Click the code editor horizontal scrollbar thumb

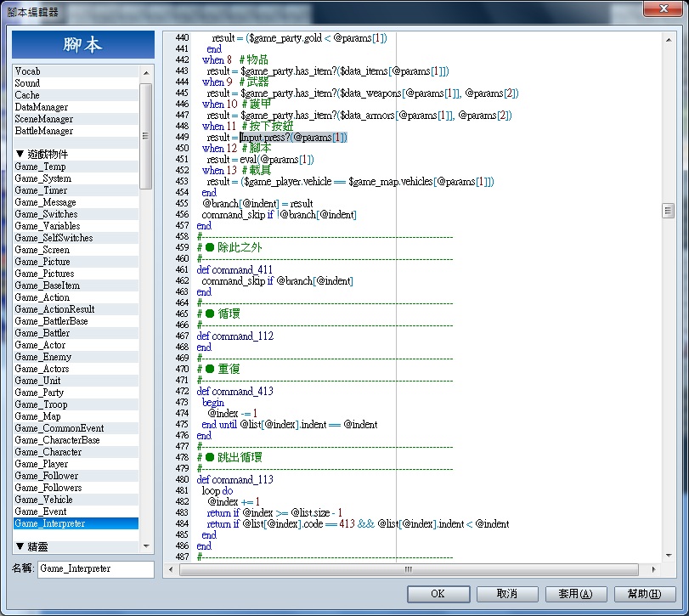coord(409,570)
